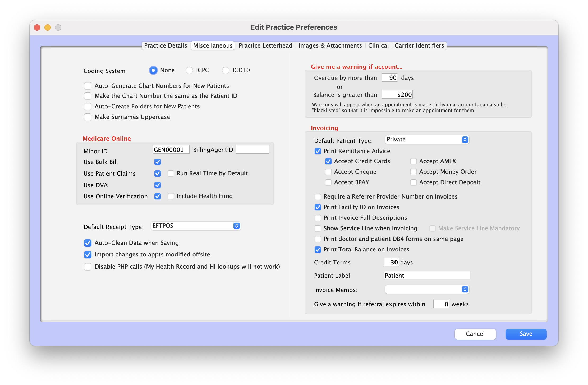Click the referral expiry weeks field
588x385 pixels.
coord(441,304)
